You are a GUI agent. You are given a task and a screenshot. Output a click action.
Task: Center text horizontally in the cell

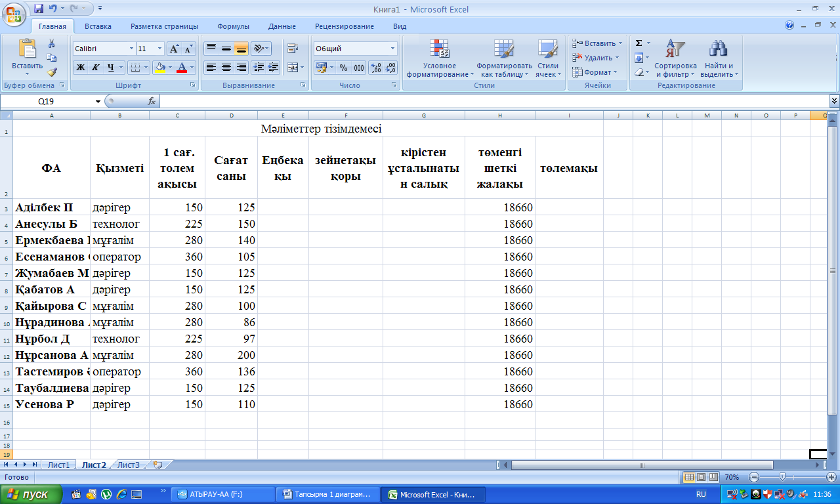pos(226,67)
